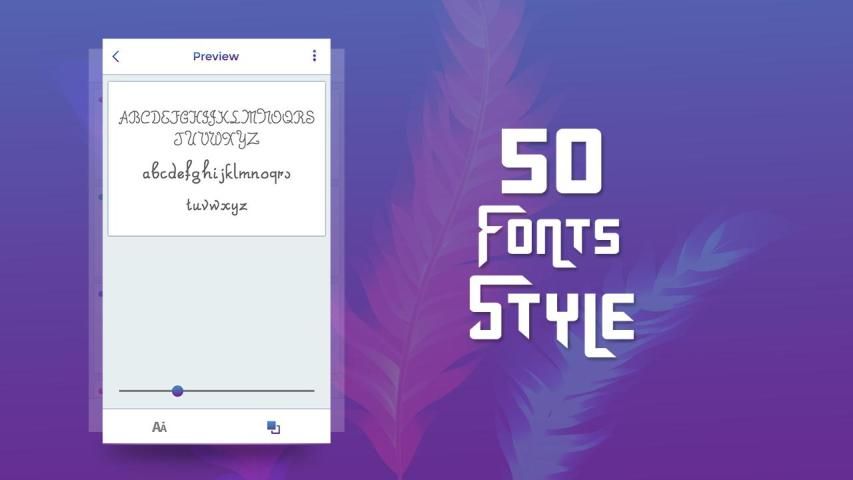Click the purple slider thumb
This screenshot has height=480, width=853.
coord(177,391)
